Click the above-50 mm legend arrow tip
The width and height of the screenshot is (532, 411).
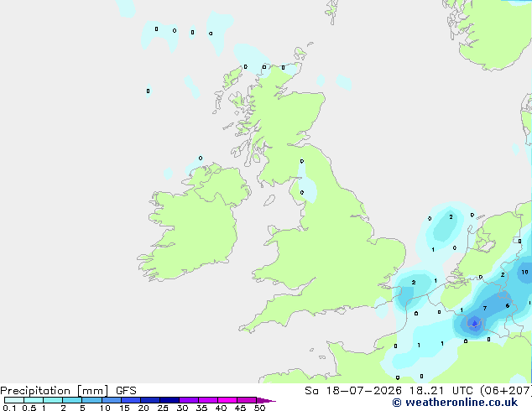(266, 400)
